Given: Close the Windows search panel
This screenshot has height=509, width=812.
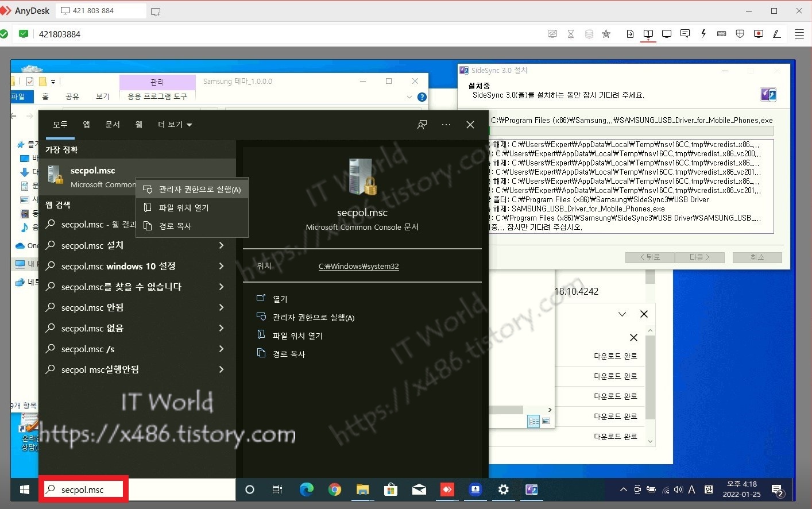Looking at the screenshot, I should click(x=470, y=125).
